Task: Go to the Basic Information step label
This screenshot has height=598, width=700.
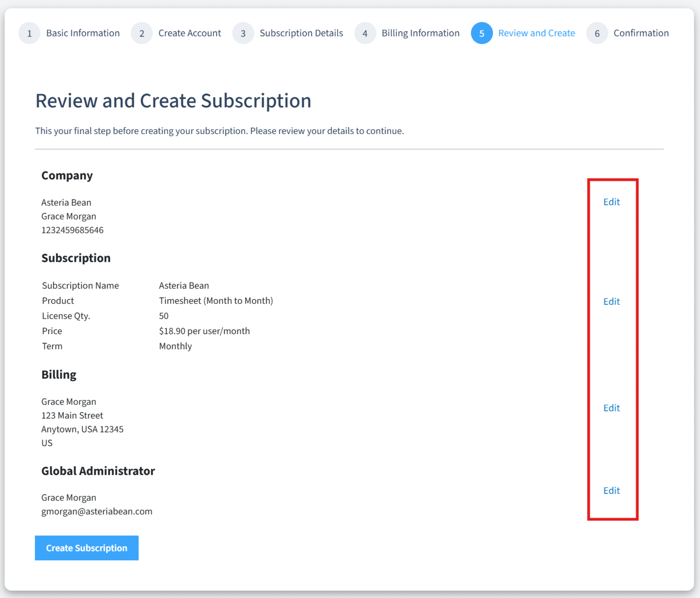Action: click(83, 33)
